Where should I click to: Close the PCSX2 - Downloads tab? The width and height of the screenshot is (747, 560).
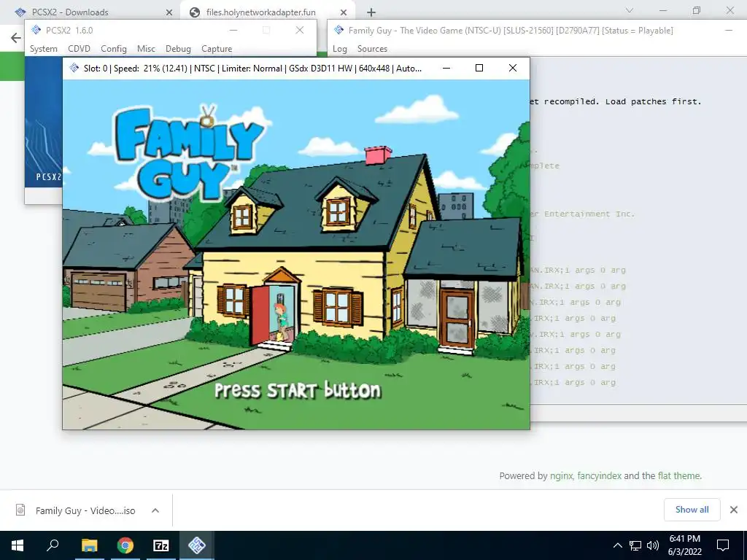pyautogui.click(x=169, y=12)
